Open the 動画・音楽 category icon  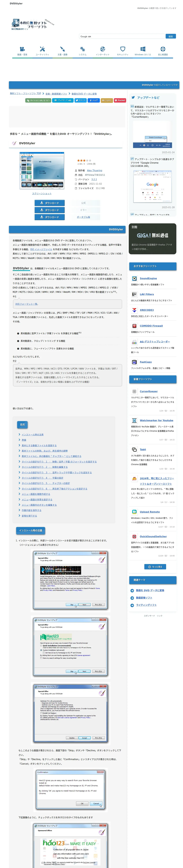(22, 49)
